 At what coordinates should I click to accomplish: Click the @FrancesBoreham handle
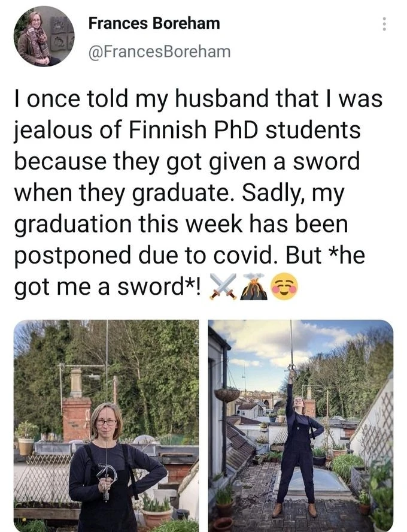click(x=159, y=52)
